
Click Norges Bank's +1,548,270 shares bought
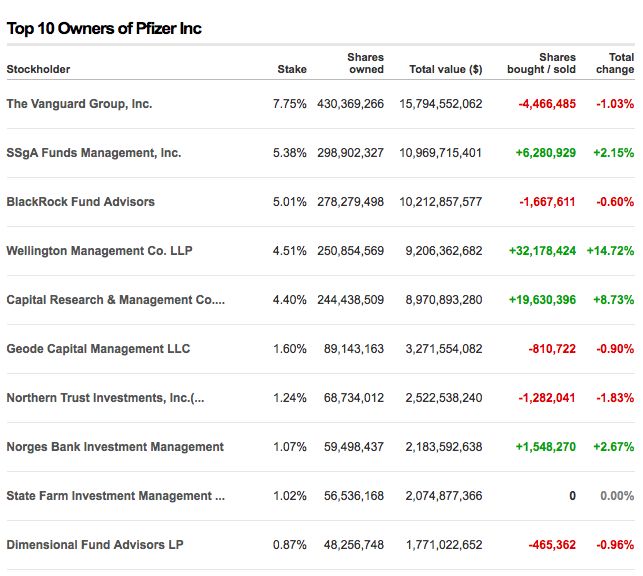coord(546,447)
